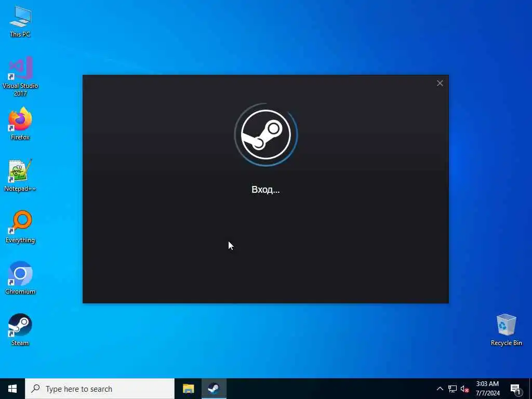Select the Everything search shortcut

point(20,227)
